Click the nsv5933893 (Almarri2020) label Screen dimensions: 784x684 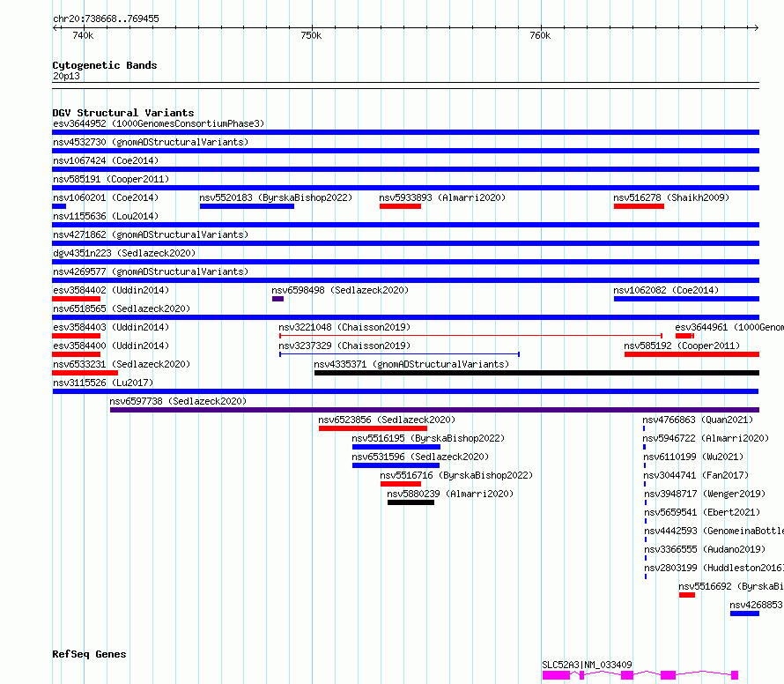click(x=442, y=197)
